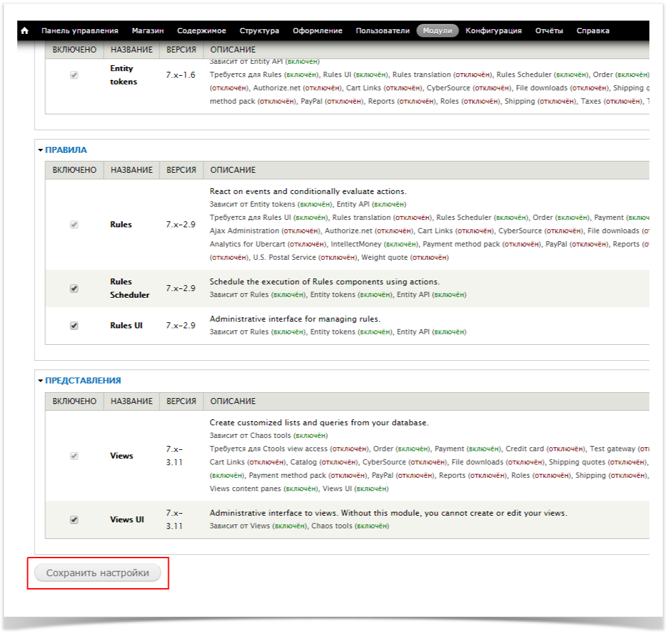The image size is (672, 636).
Task: Open the Магазин menu item
Action: [148, 31]
